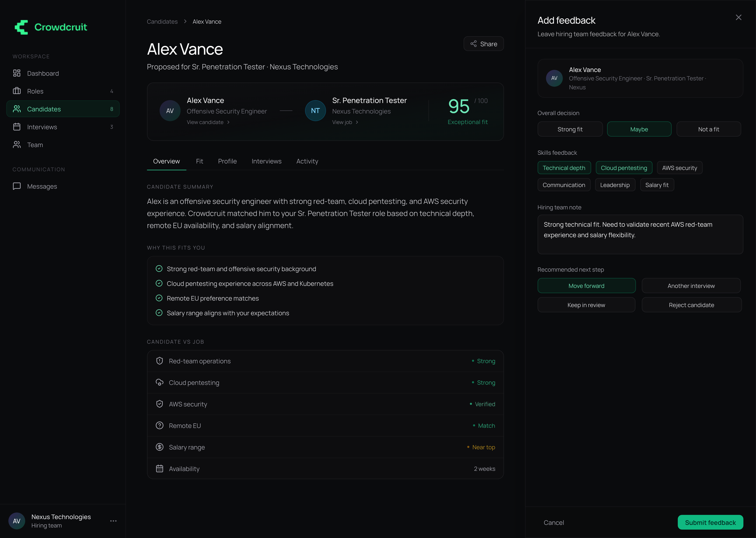Click the chevron beside View candidate

[228, 122]
